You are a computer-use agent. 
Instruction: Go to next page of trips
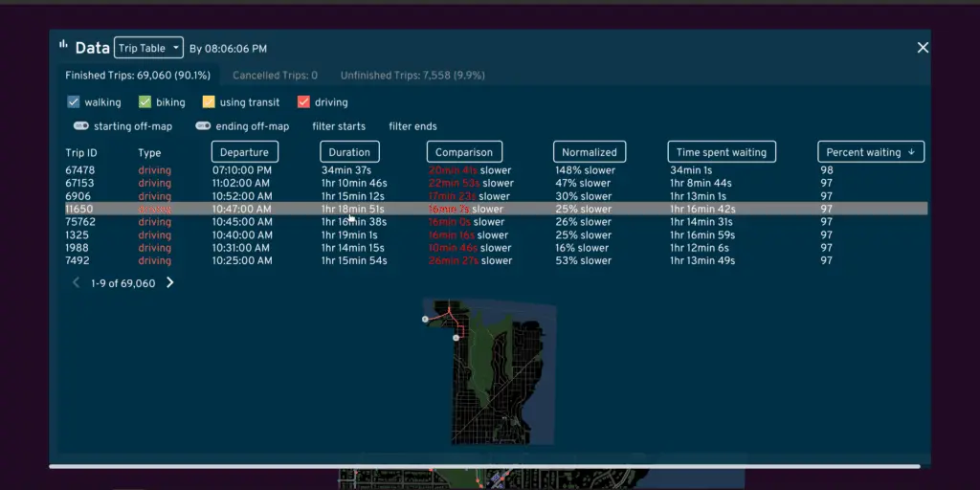170,283
